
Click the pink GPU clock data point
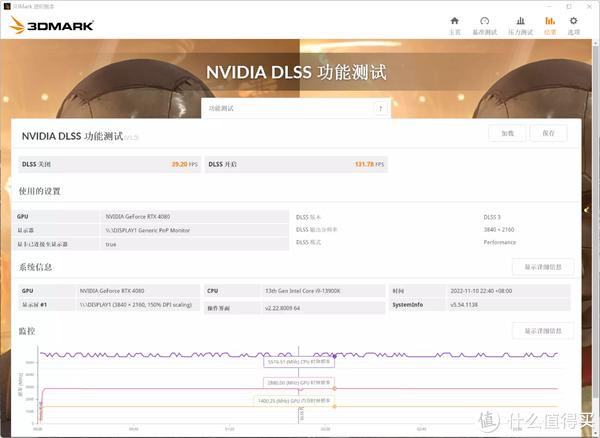coord(334,389)
